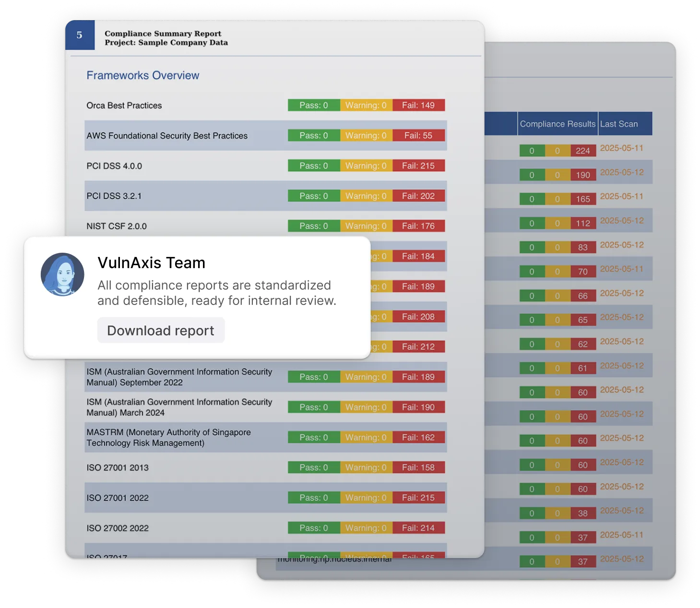The height and width of the screenshot is (608, 700).
Task: Click the 2025-05-11 date beside 70
Action: [622, 269]
